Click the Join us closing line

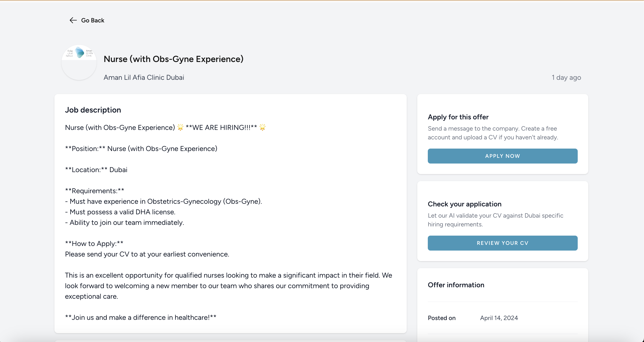coord(140,317)
